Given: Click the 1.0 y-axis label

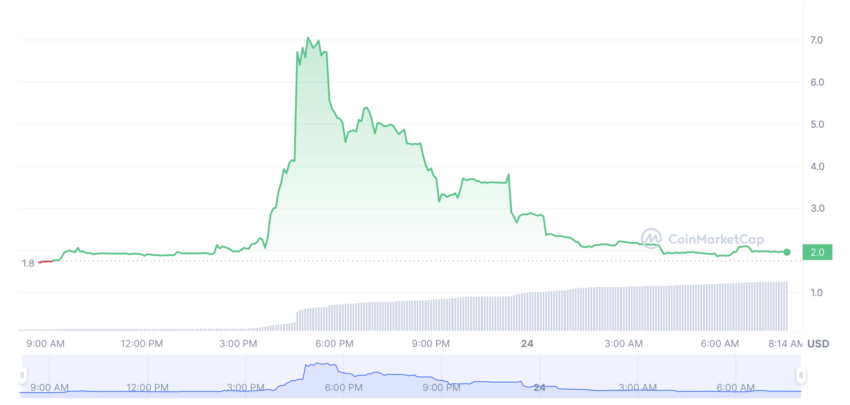Looking at the screenshot, I should pyautogui.click(x=816, y=293).
